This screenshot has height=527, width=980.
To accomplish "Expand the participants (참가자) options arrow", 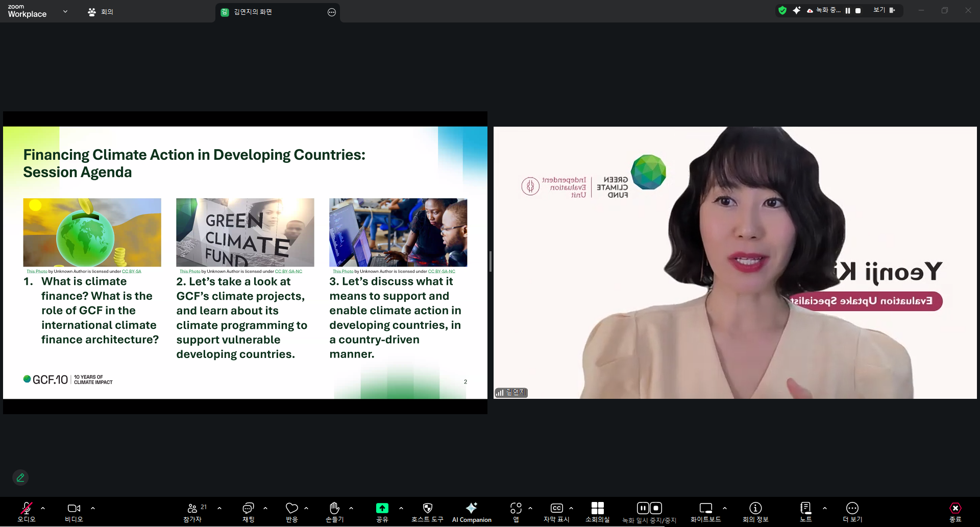I will (219, 508).
